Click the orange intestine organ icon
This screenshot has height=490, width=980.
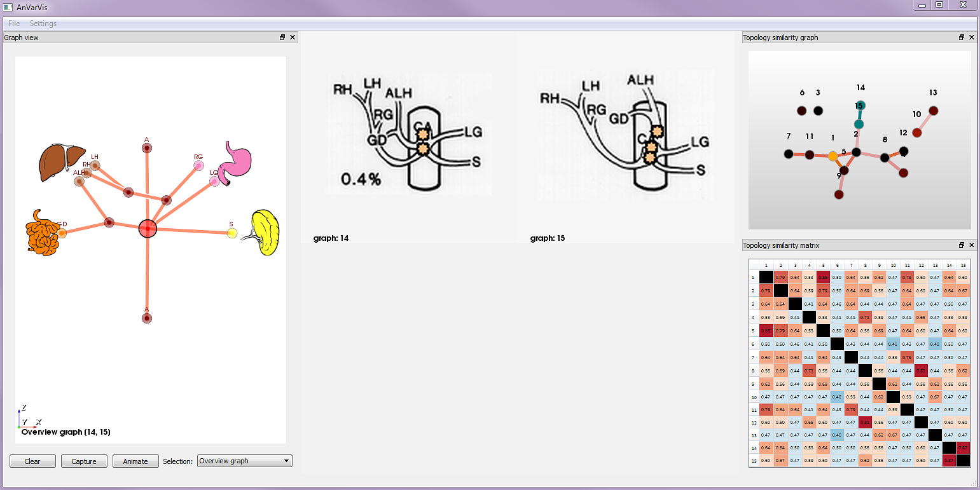click(42, 230)
